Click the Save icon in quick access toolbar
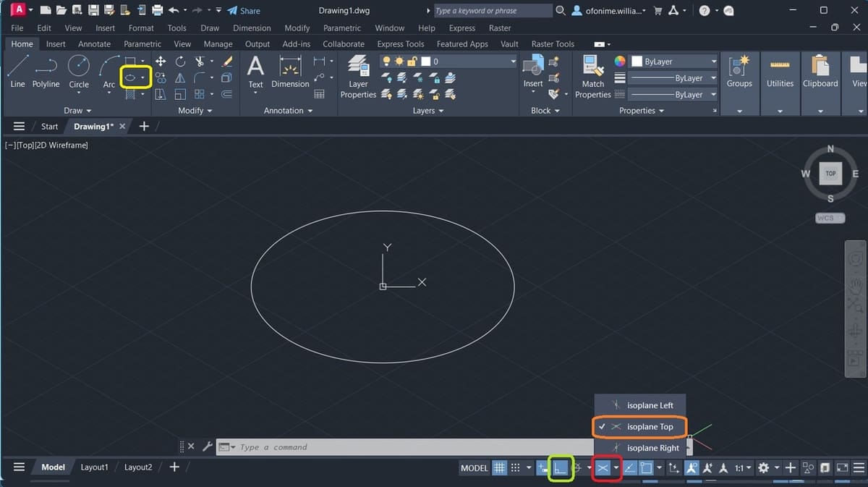The image size is (868, 487). coord(93,11)
